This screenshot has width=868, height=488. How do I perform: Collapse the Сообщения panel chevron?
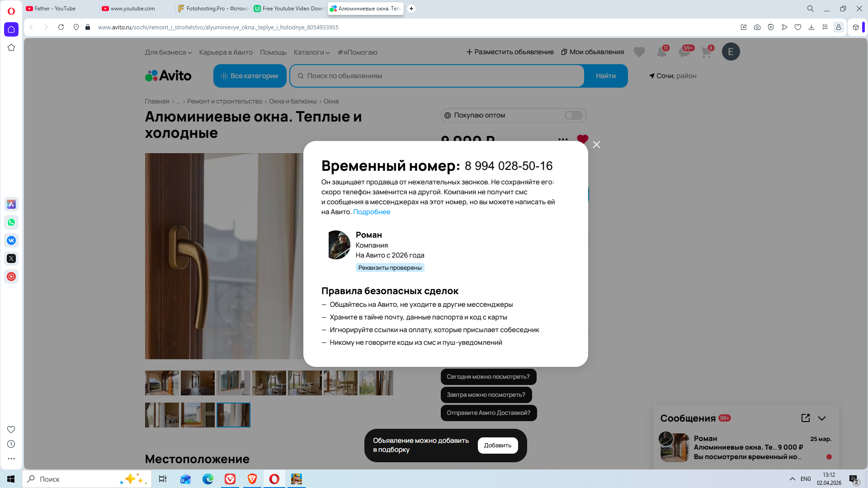point(822,418)
